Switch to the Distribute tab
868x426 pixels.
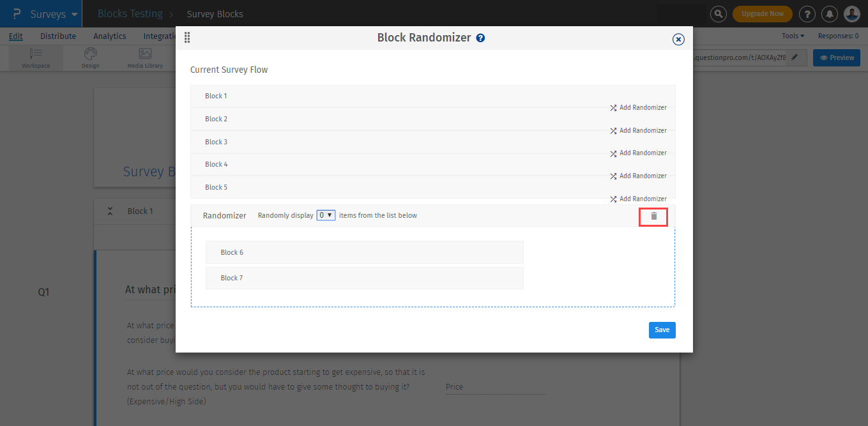click(58, 36)
